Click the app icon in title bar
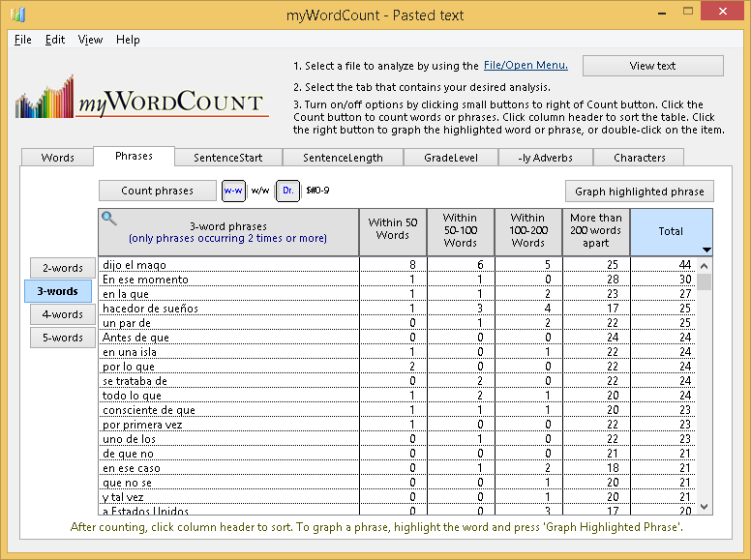The image size is (751, 560). 18,15
